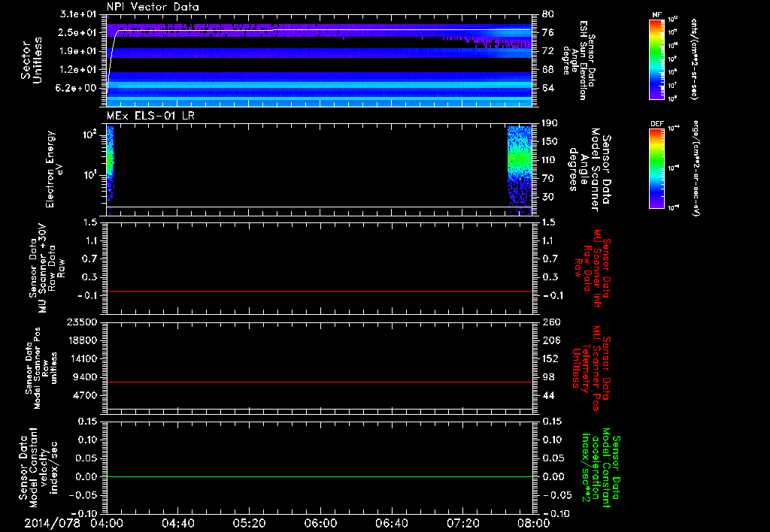Click the Model Scanner Angle degrees axis title

[590, 170]
